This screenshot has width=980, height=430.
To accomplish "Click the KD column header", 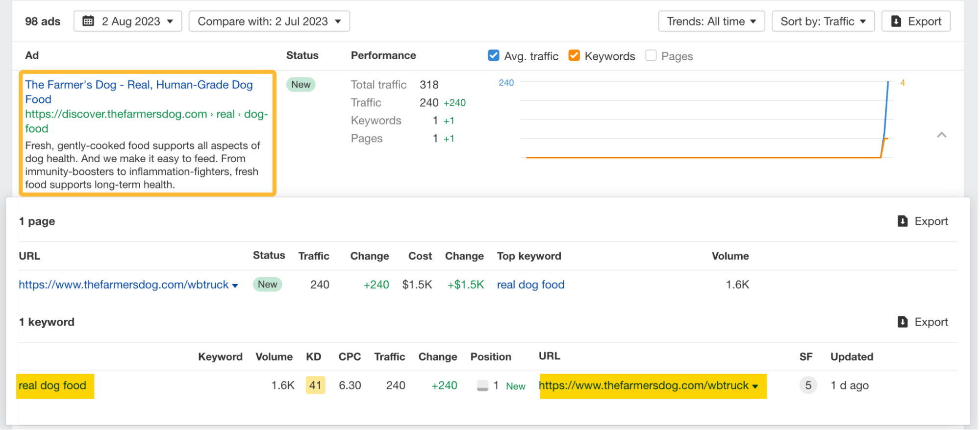I will coord(314,357).
